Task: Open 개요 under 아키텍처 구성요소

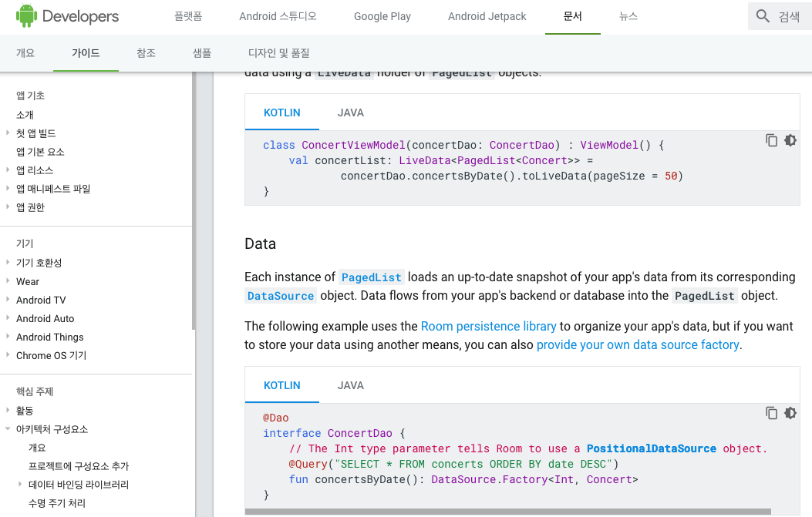Action: [37, 447]
